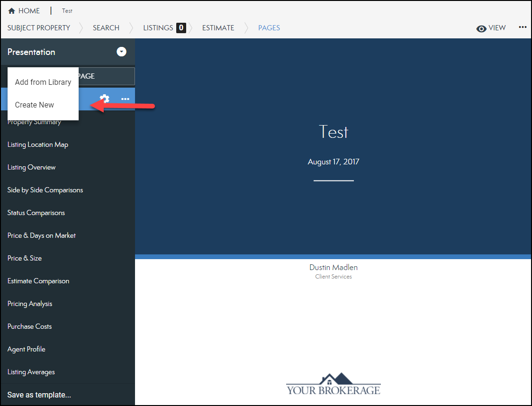
Task: Open the Search step
Action: tap(106, 28)
